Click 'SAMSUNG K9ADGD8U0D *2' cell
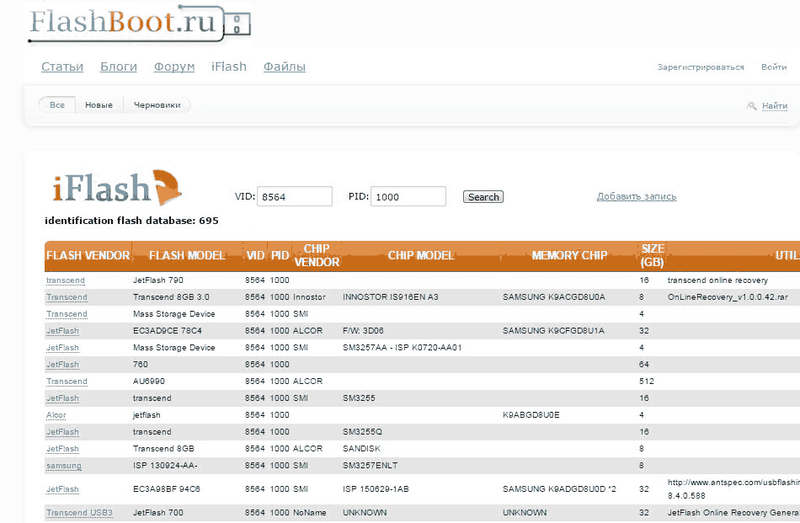Viewport: 800px width, 523px height. 559,489
